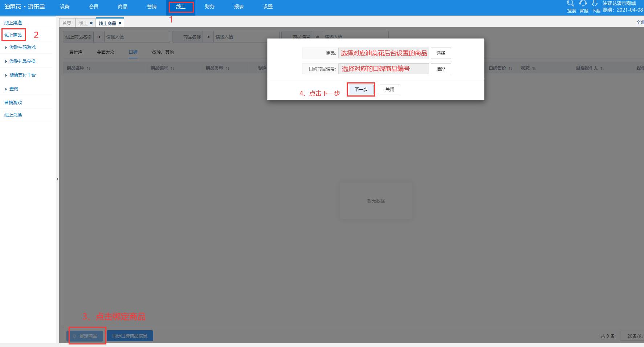Click the 油菜花演示商城 store name
Screen dimensions: 644x347
click(619, 3)
